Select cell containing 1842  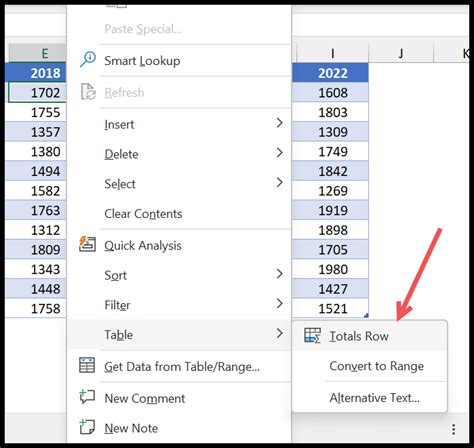[330, 171]
